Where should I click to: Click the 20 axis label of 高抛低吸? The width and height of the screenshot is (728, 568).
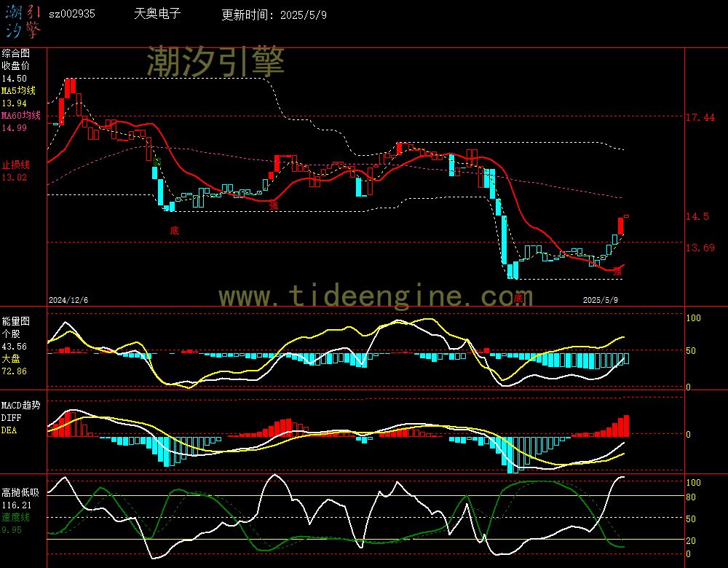tap(691, 540)
